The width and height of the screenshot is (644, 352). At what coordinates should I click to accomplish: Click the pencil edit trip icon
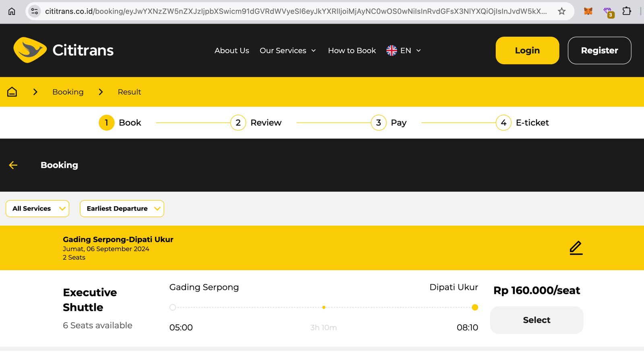point(576,248)
